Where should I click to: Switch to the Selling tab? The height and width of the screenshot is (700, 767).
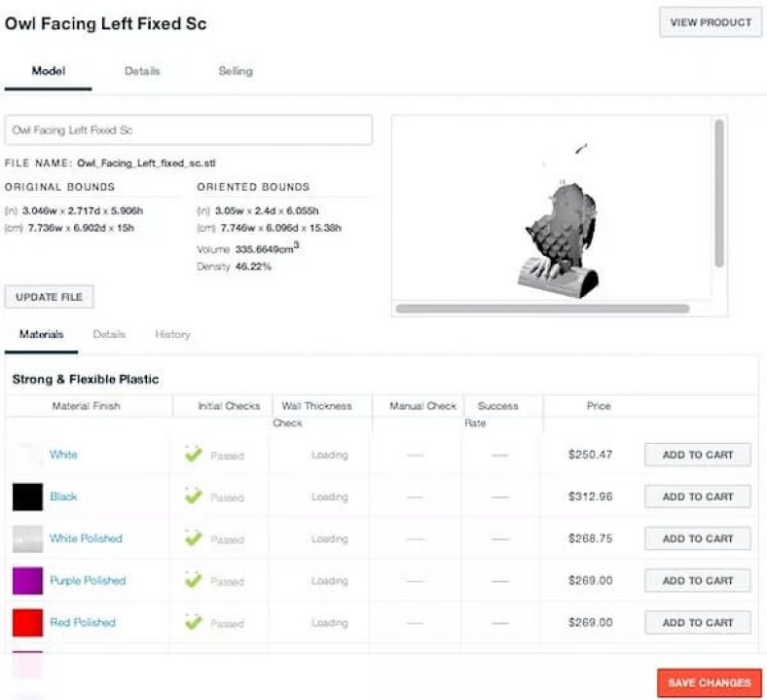click(236, 71)
